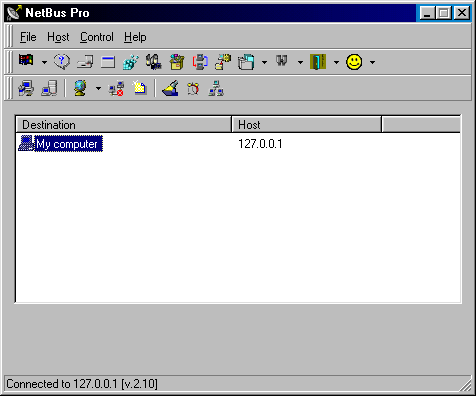Click the flashlight scan icon

click(170, 88)
